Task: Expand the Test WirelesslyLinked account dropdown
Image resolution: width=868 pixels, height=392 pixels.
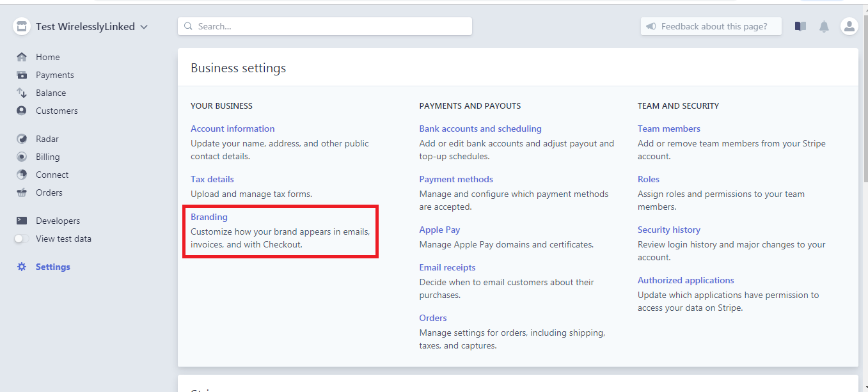Action: click(x=144, y=27)
